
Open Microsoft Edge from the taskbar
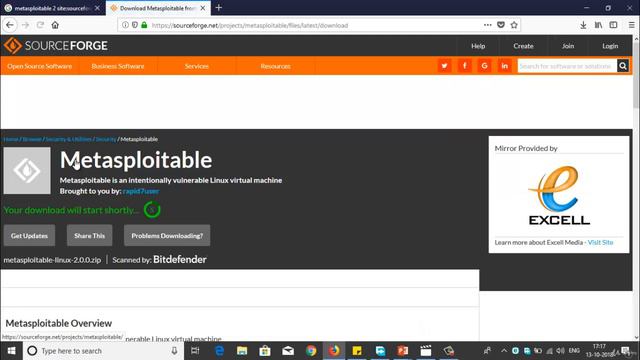point(219,351)
